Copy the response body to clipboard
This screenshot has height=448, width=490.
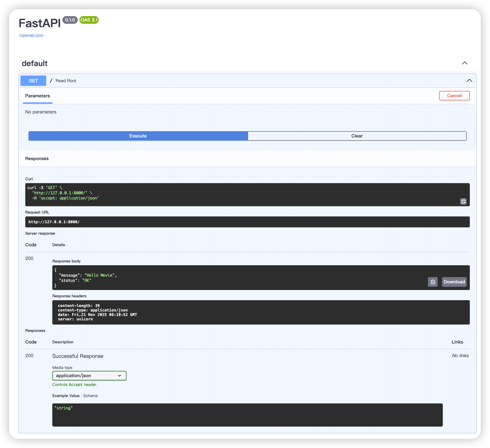pos(433,282)
